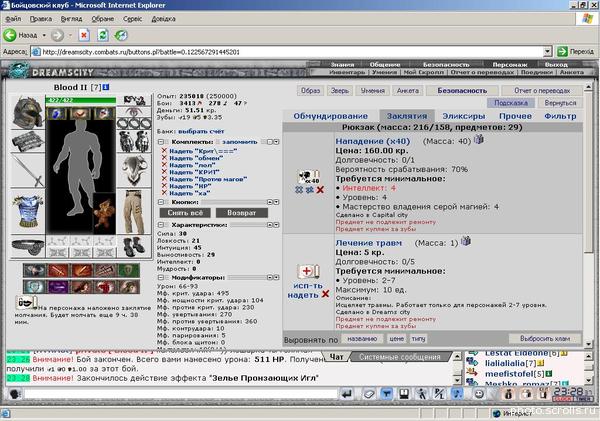Click into the chat message input field
The height and width of the screenshot is (421, 600).
click(180, 393)
